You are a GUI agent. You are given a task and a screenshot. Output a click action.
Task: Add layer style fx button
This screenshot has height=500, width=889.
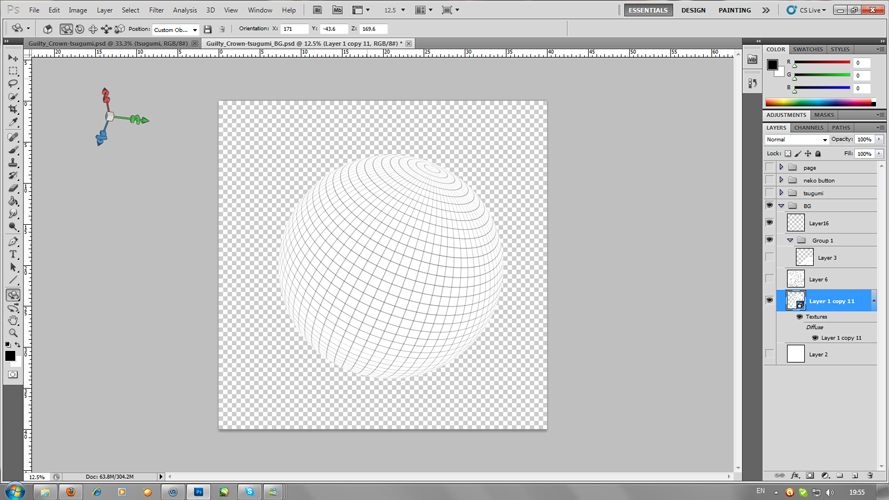pyautogui.click(x=795, y=476)
